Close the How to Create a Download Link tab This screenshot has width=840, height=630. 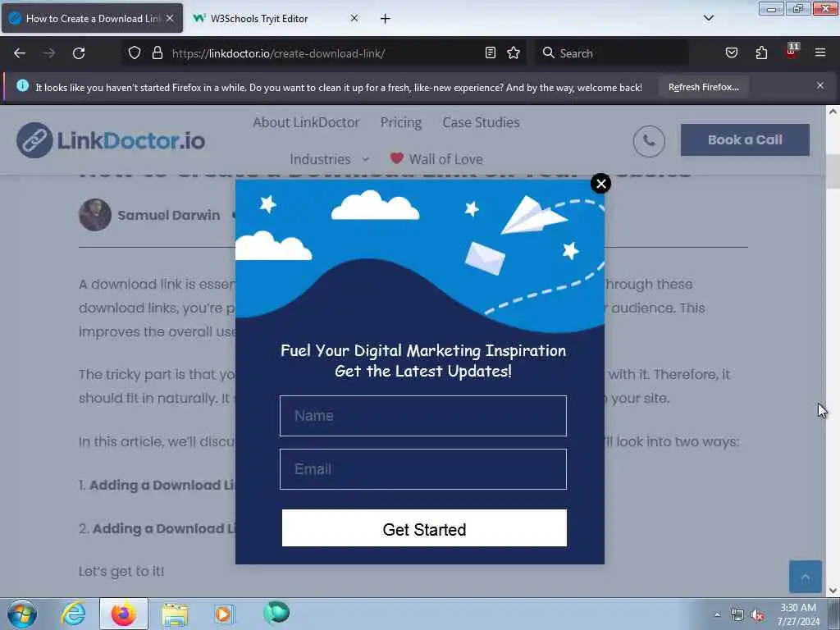click(x=169, y=18)
